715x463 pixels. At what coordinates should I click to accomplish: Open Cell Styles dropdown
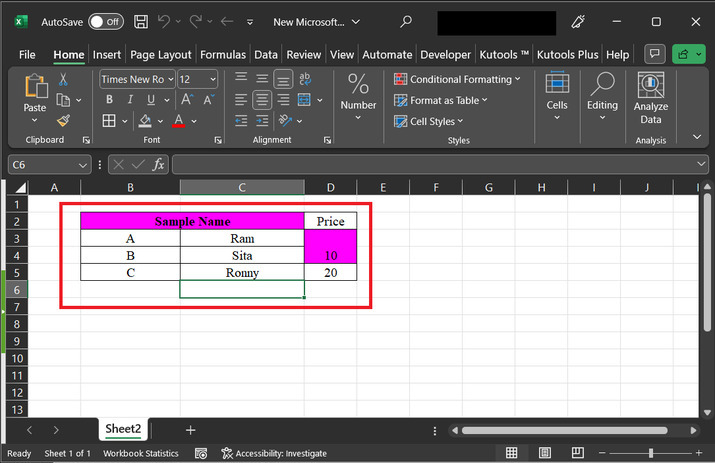429,121
